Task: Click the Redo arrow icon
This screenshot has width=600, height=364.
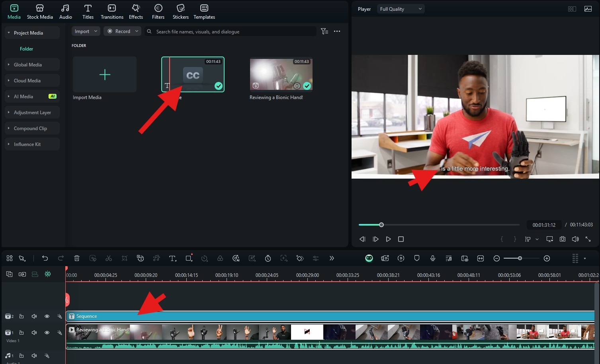Action: (61, 258)
